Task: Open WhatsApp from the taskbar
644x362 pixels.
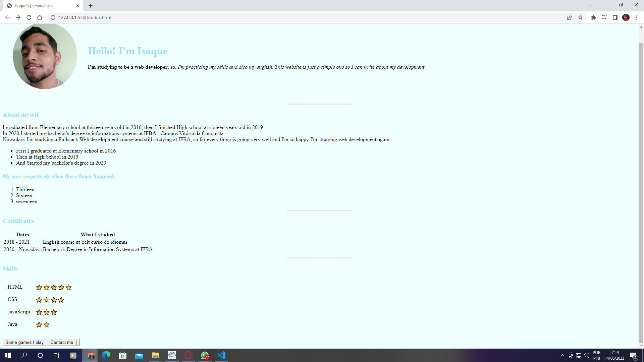Action: [205, 355]
